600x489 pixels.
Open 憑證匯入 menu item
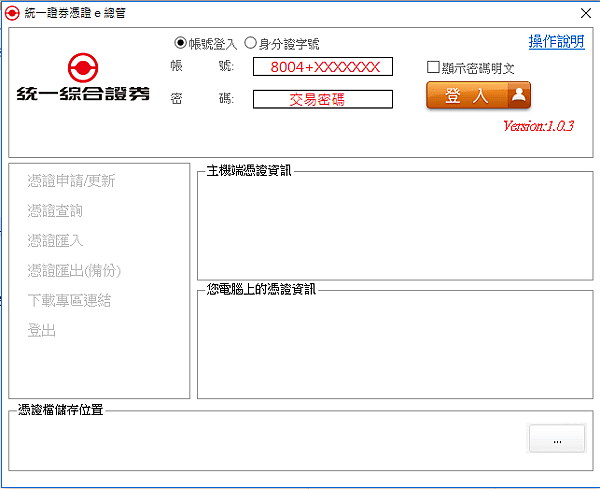[x=55, y=241]
